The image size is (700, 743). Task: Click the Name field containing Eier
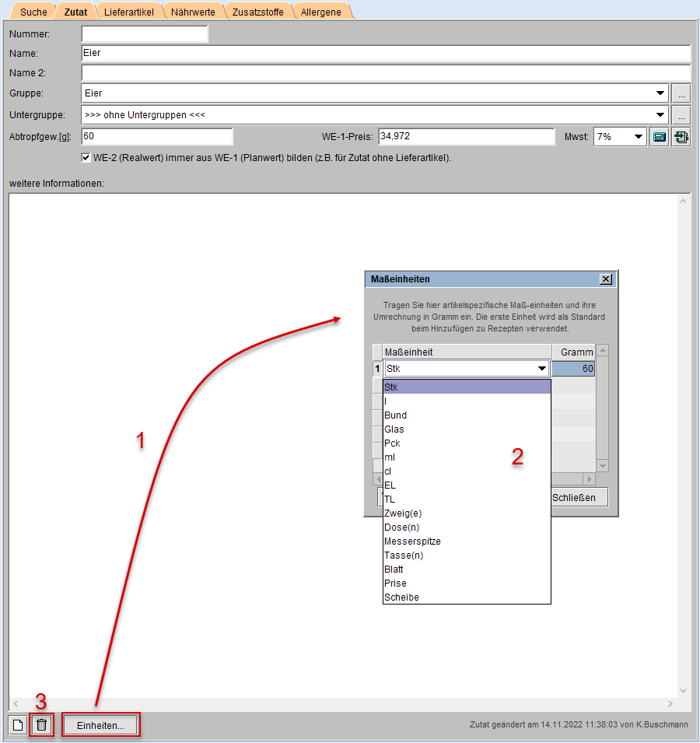[x=386, y=53]
